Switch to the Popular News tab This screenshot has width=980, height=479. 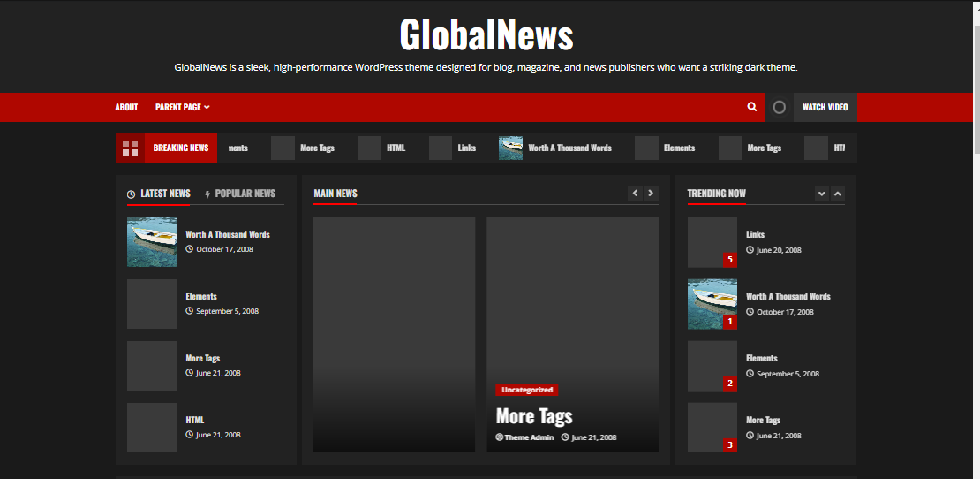point(240,194)
